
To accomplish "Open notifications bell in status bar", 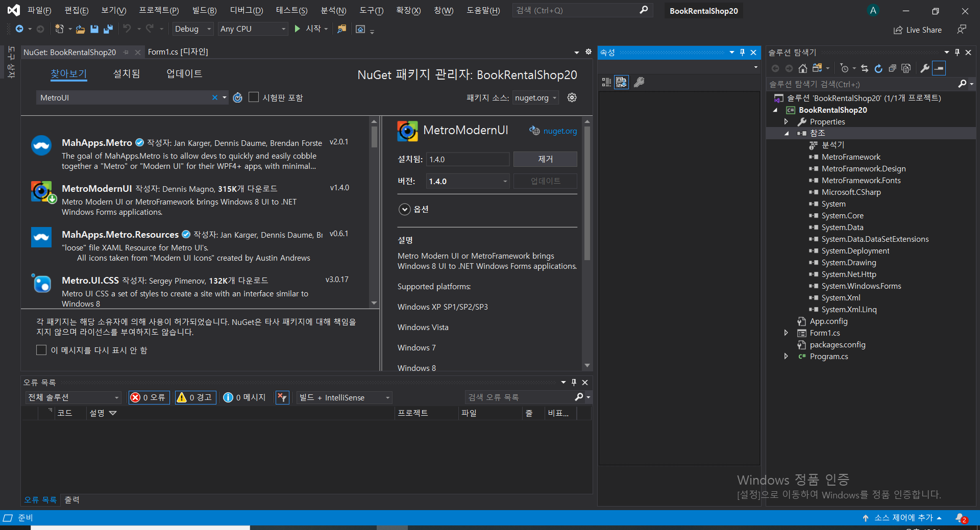I will [961, 518].
